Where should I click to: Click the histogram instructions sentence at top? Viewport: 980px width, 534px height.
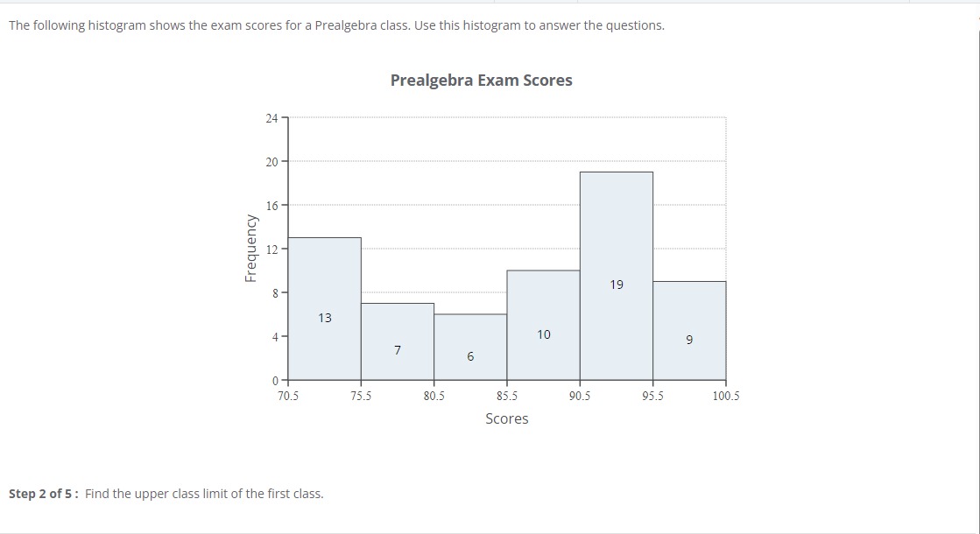click(x=336, y=25)
